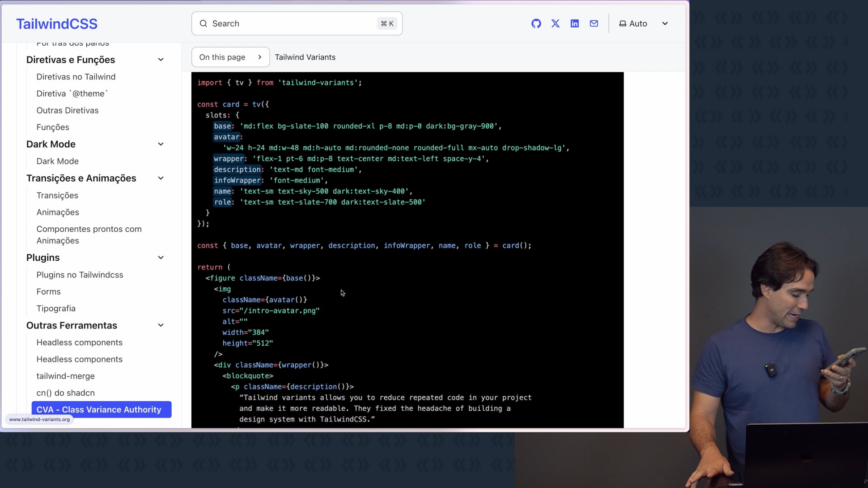868x488 pixels.
Task: Open the tailwind-merge page
Action: (x=66, y=376)
